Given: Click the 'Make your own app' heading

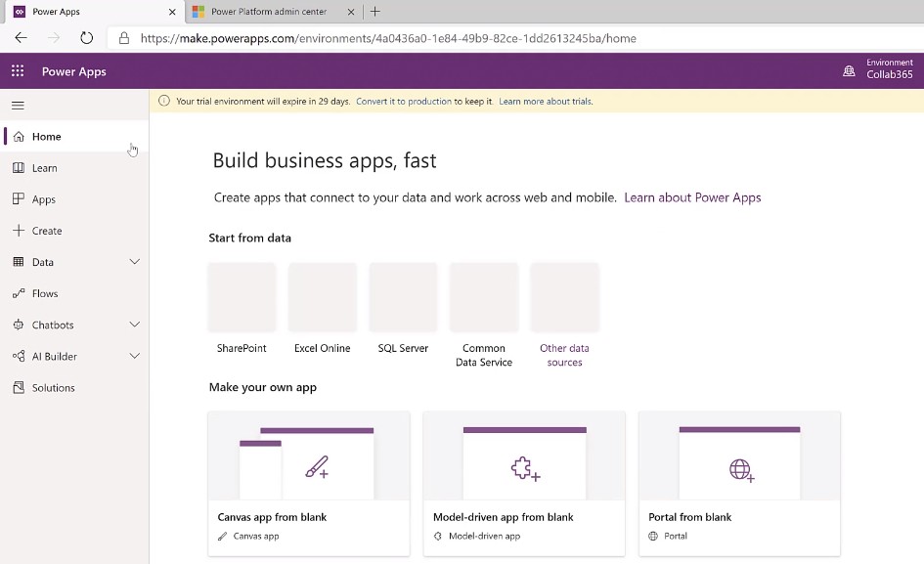Looking at the screenshot, I should (x=263, y=387).
